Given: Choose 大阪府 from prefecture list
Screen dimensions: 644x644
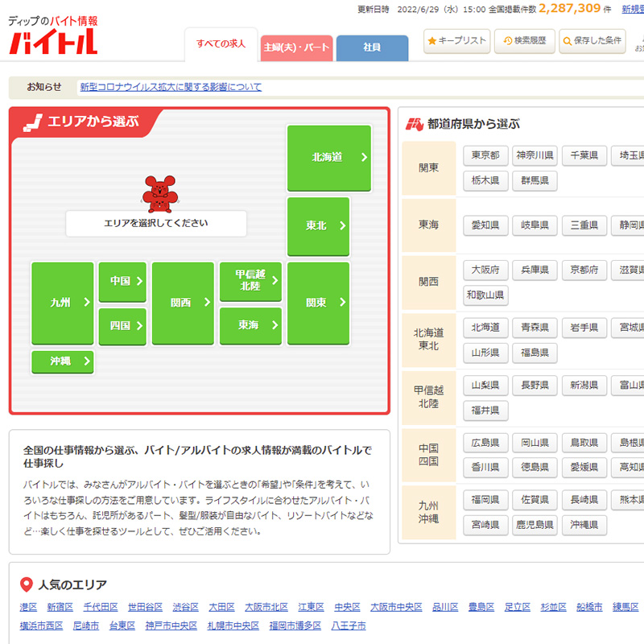Looking at the screenshot, I should point(485,270).
